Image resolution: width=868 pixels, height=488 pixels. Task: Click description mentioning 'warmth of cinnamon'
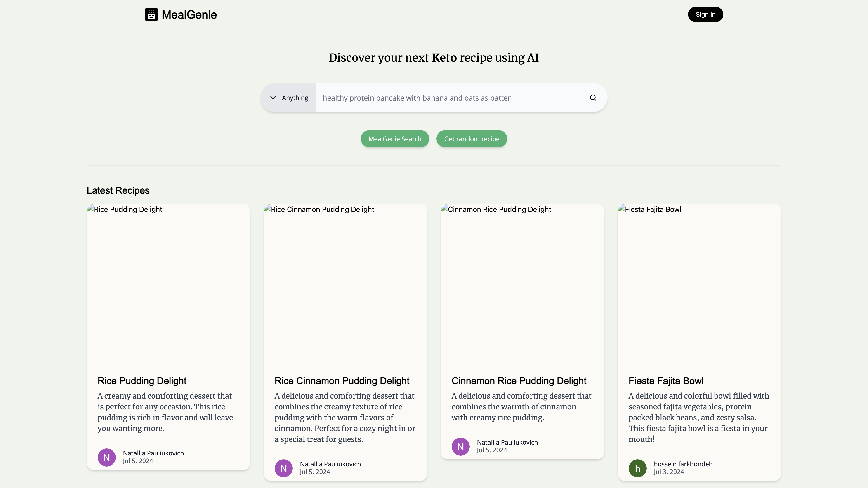[x=521, y=406]
